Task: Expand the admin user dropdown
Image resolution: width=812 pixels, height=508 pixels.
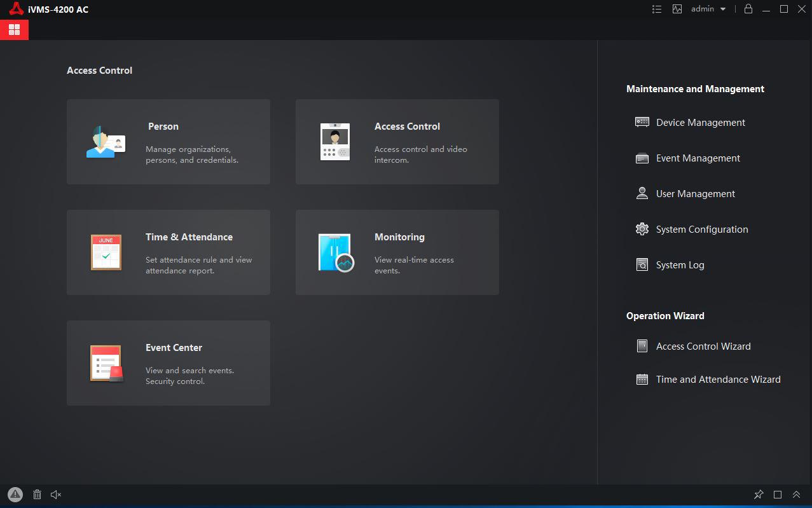Action: [708, 9]
